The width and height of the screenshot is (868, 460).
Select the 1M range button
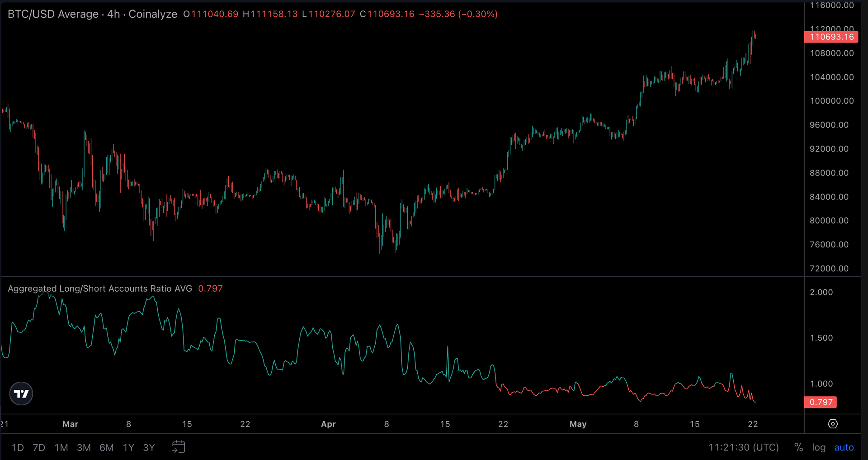click(x=61, y=447)
